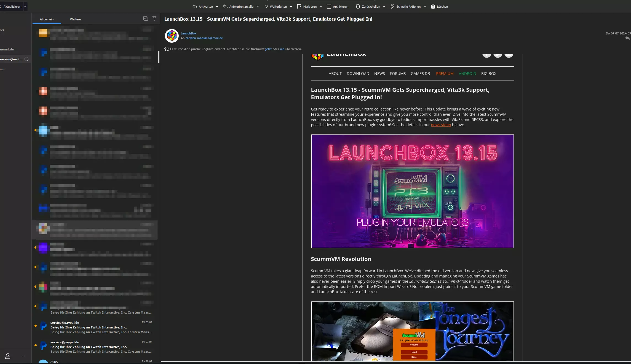Select the 'eenet.de' account in sidebar
The image size is (631, 364).
click(x=7, y=49)
